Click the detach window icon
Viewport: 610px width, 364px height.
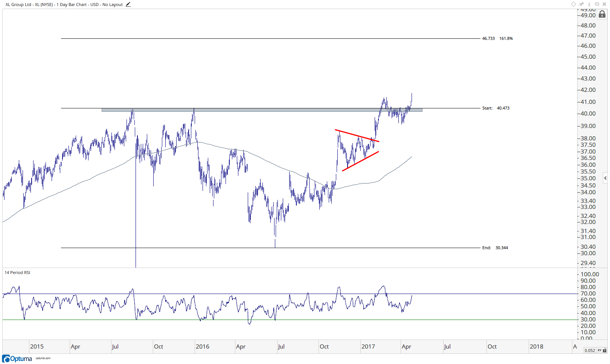(597, 4)
